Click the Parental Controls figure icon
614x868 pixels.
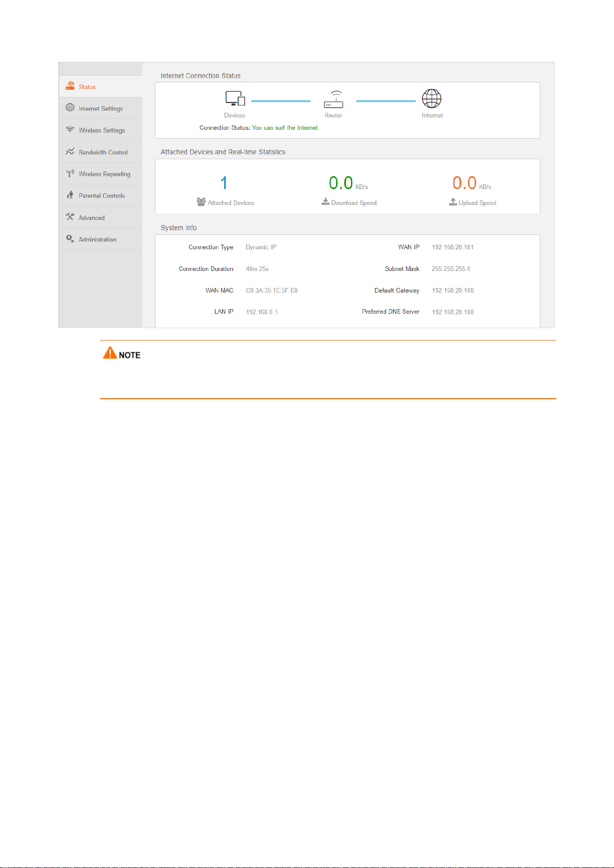70,195
